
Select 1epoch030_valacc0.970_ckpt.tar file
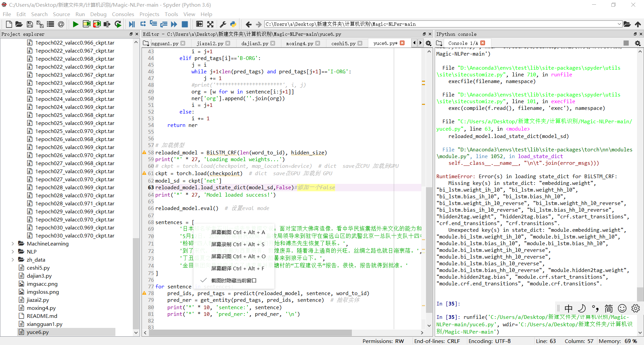click(x=75, y=235)
